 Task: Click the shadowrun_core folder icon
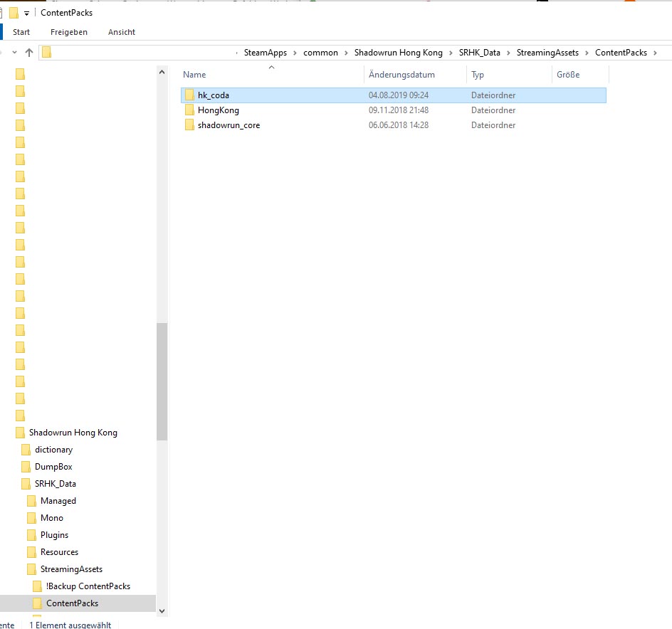click(x=189, y=125)
